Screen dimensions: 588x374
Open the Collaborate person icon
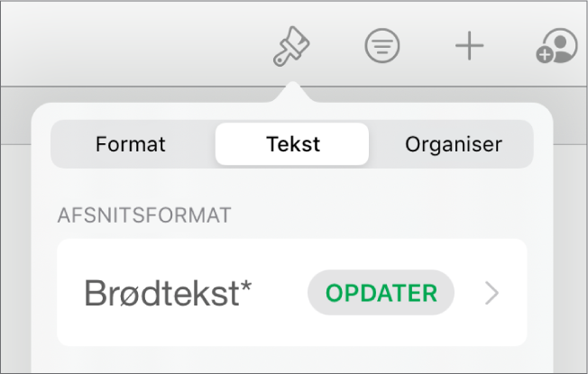coord(555,47)
